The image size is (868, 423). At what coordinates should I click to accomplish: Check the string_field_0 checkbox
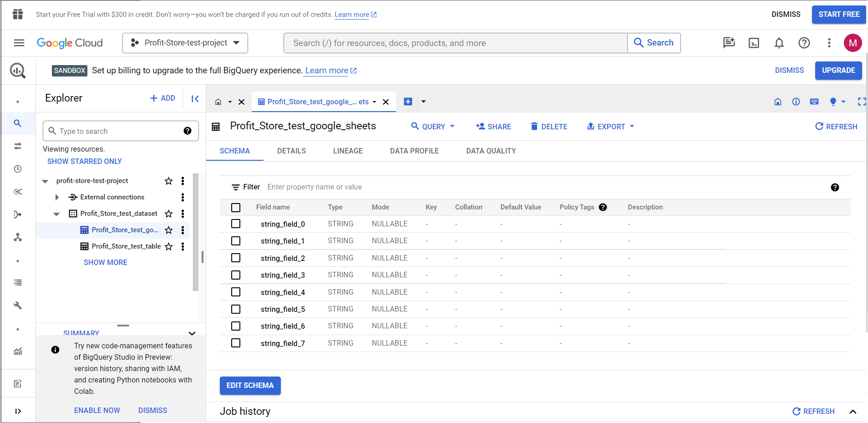(236, 224)
